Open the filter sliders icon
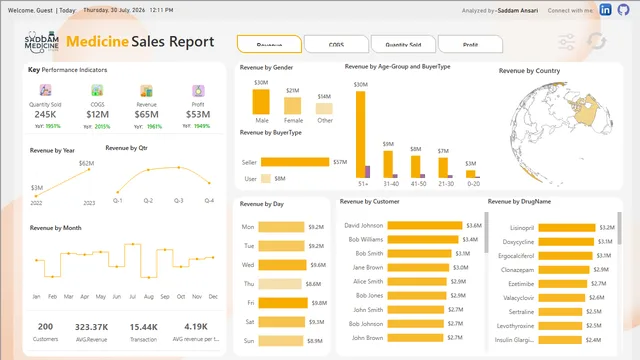This screenshot has height=360, width=640. [x=567, y=42]
